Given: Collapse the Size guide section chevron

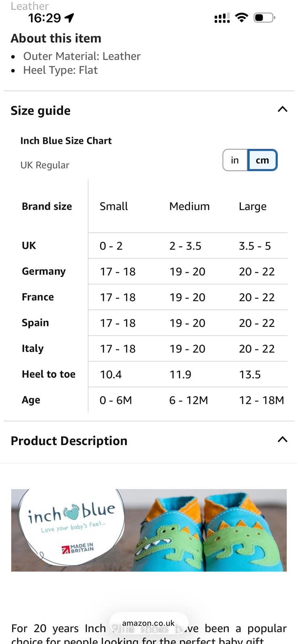Looking at the screenshot, I should point(282,109).
